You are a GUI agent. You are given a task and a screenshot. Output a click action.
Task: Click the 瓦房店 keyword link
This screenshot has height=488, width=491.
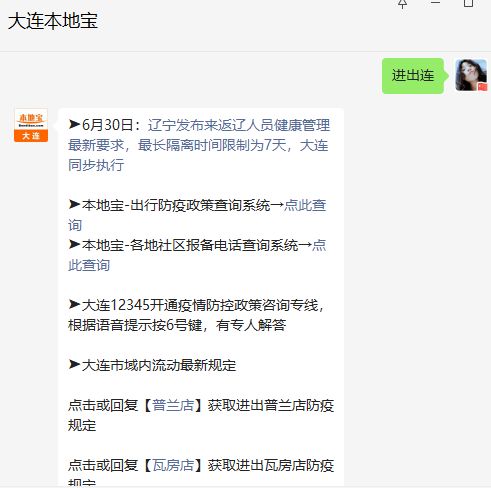click(x=173, y=465)
